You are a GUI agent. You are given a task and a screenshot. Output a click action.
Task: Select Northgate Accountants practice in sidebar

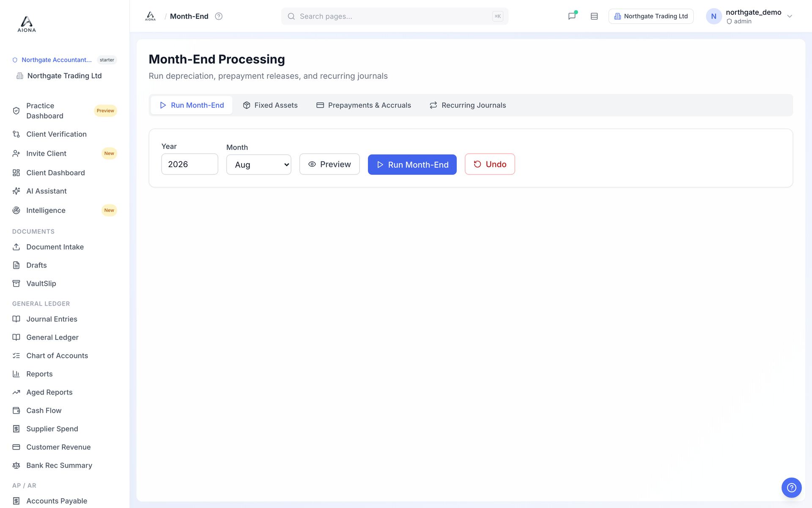point(56,60)
